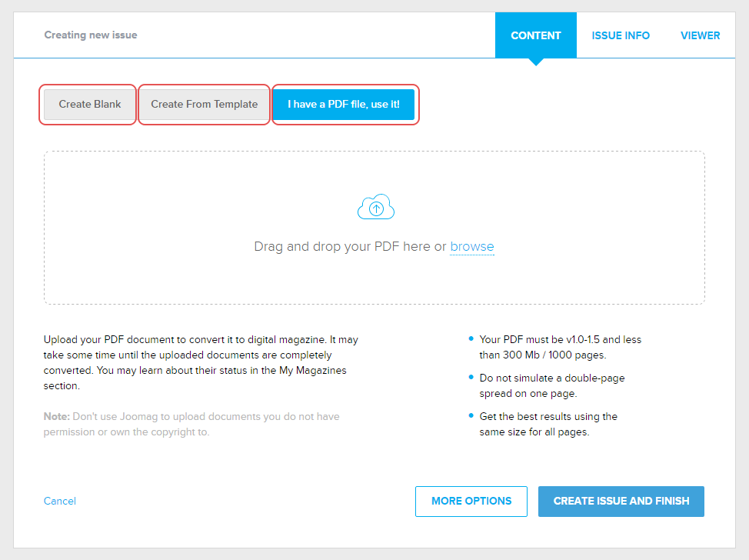749x560 pixels.
Task: Click the copyright Note text
Action: pos(191,424)
